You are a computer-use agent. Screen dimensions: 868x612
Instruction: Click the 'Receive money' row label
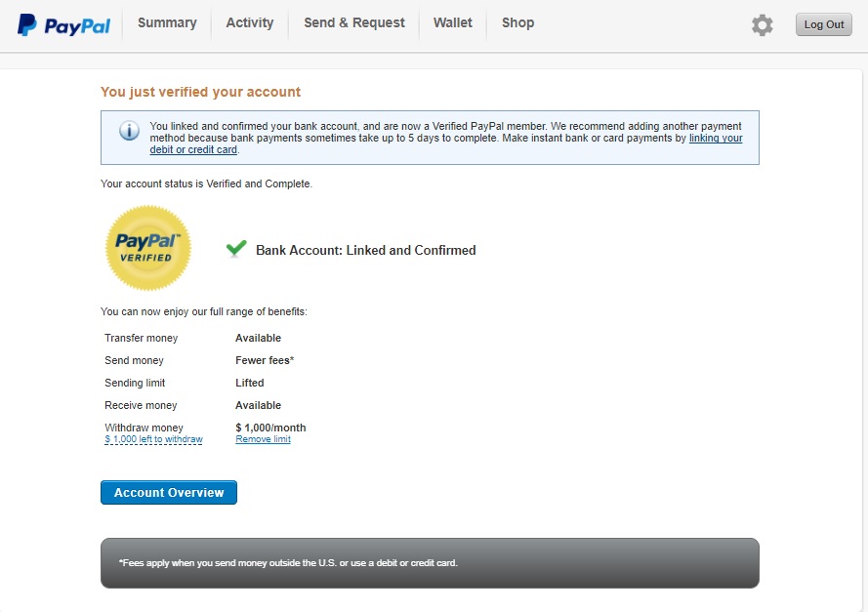pyautogui.click(x=141, y=406)
